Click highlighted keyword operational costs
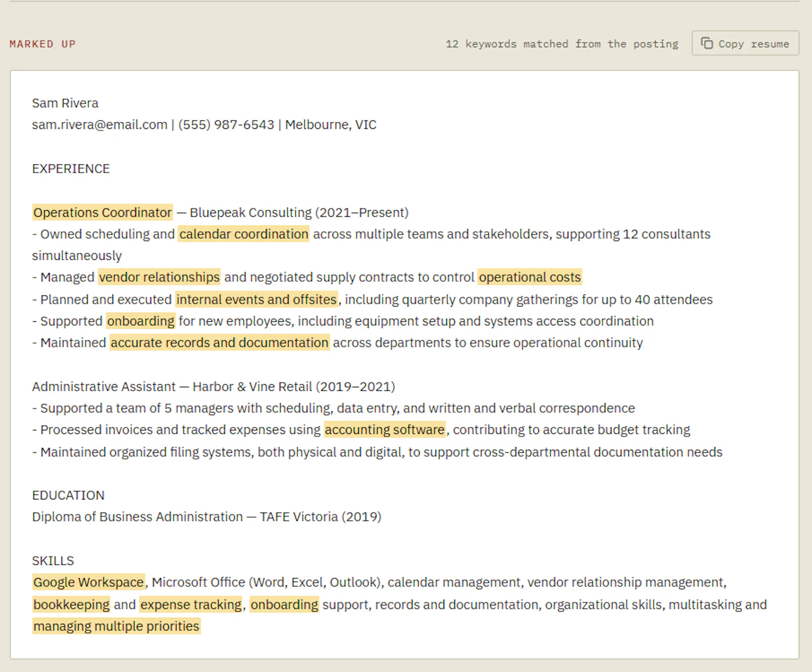The height and width of the screenshot is (672, 812). click(x=529, y=277)
